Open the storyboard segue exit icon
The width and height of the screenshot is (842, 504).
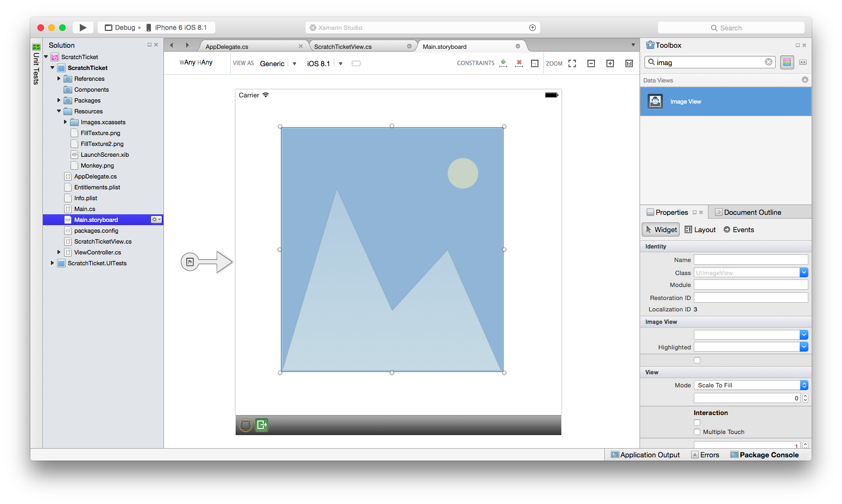click(x=262, y=425)
